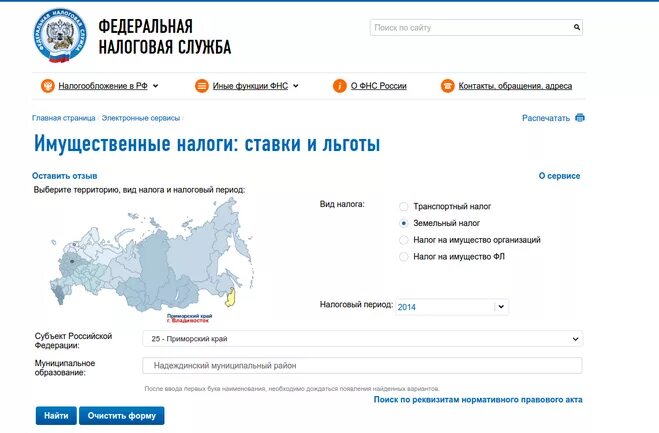Click the printer icon next to Распечатать
The image size is (659, 433).
(580, 118)
